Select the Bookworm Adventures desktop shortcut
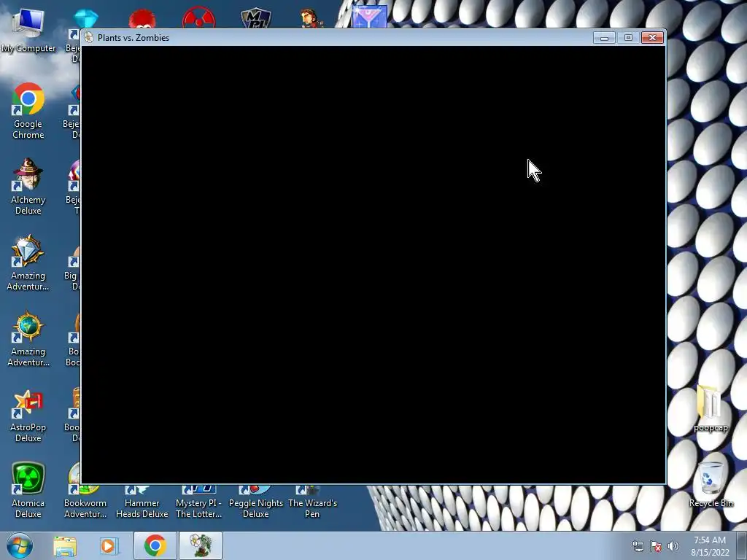This screenshot has width=747, height=560. pyautogui.click(x=85, y=502)
